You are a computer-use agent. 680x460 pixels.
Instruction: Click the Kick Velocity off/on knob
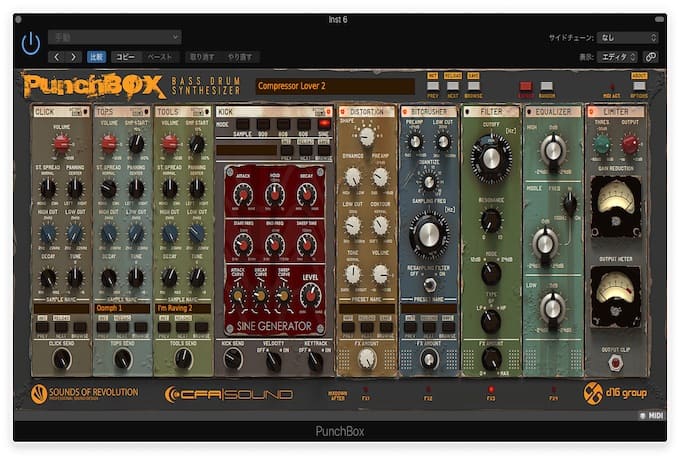click(273, 360)
